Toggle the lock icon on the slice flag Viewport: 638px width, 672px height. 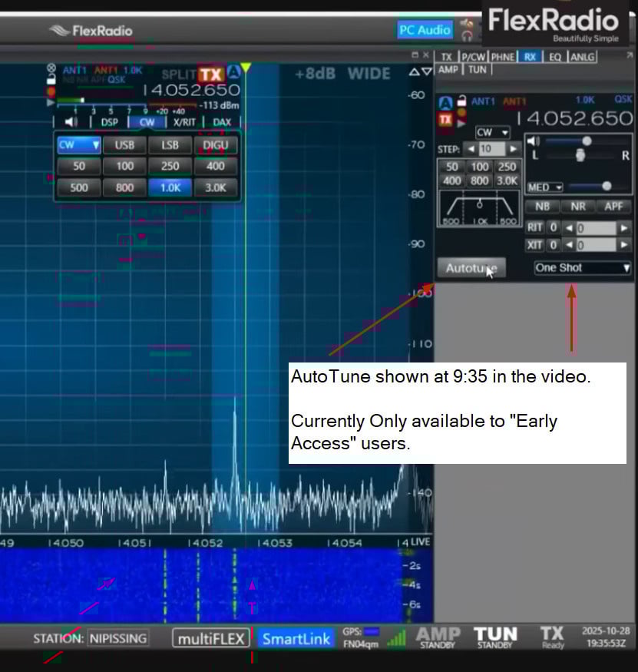coord(51,79)
